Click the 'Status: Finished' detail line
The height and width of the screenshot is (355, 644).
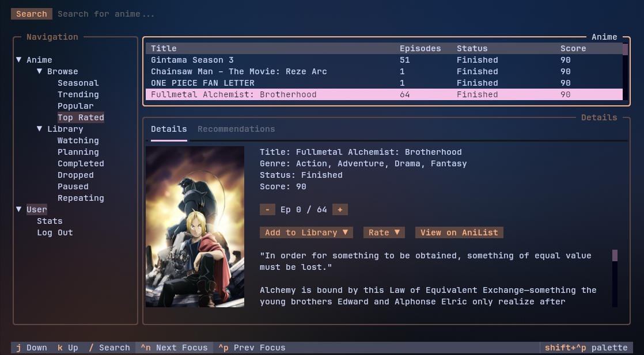pyautogui.click(x=301, y=175)
